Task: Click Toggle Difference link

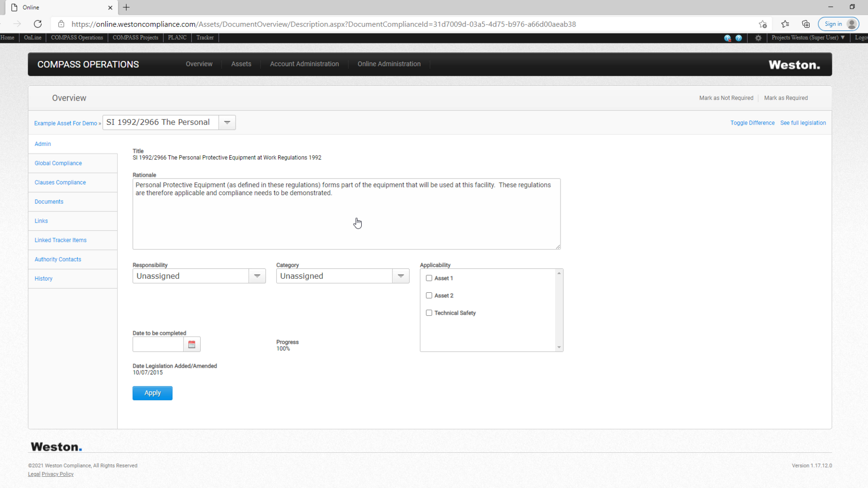Action: pos(752,123)
